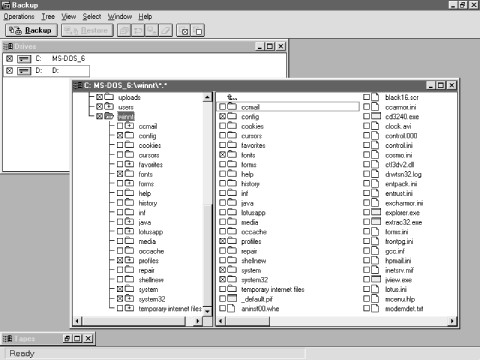Click the Check selected files toolbar icon
The image size is (481, 360).
tap(183, 31)
